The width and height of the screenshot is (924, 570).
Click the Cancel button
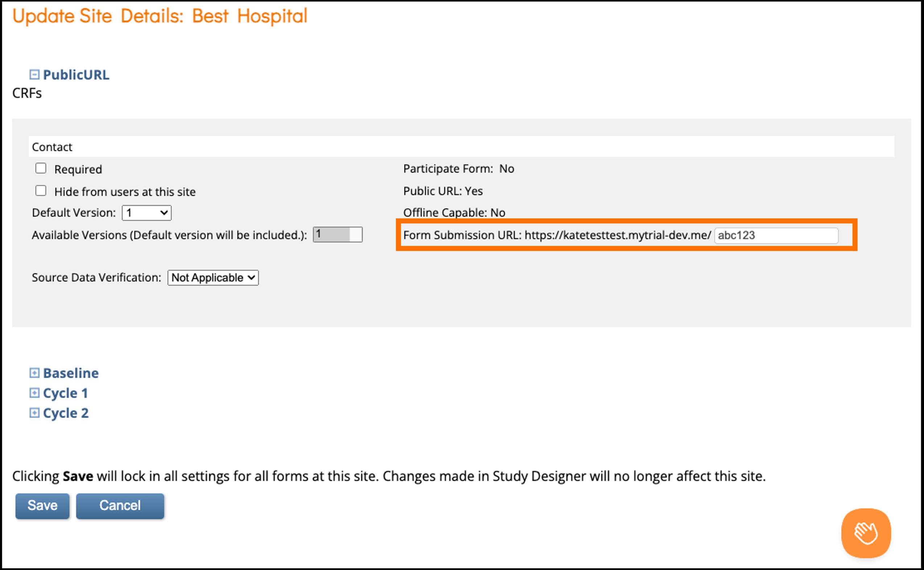point(120,505)
